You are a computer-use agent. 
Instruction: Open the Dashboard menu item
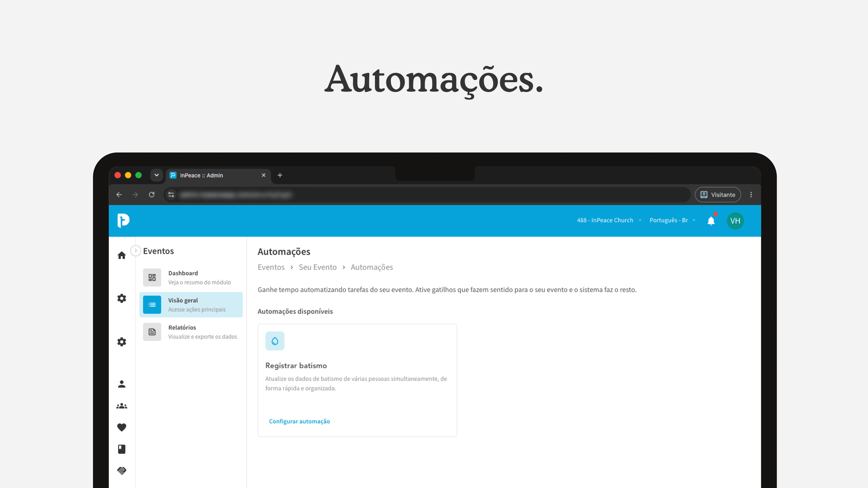point(191,278)
